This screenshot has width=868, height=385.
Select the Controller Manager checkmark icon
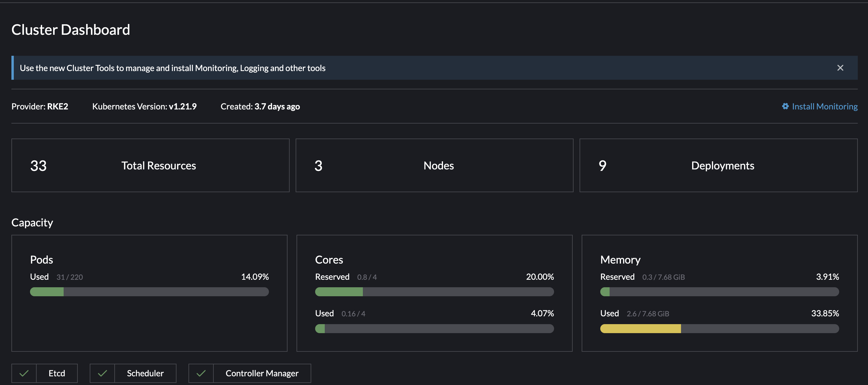[201, 373]
